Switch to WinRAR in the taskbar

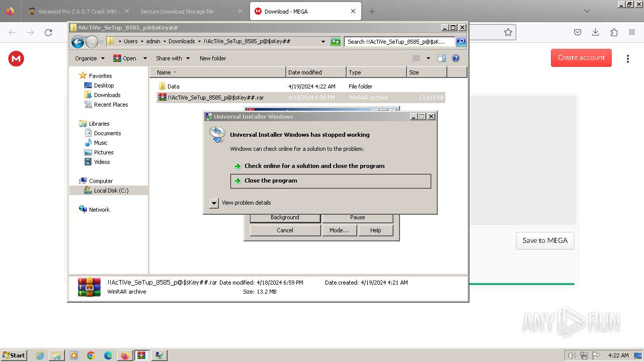pos(142,355)
